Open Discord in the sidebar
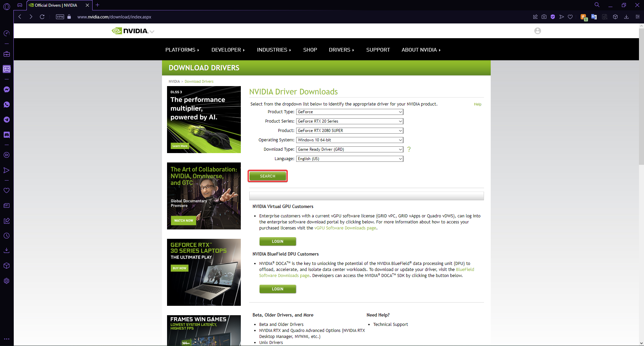Image resolution: width=644 pixels, height=346 pixels. (x=7, y=135)
